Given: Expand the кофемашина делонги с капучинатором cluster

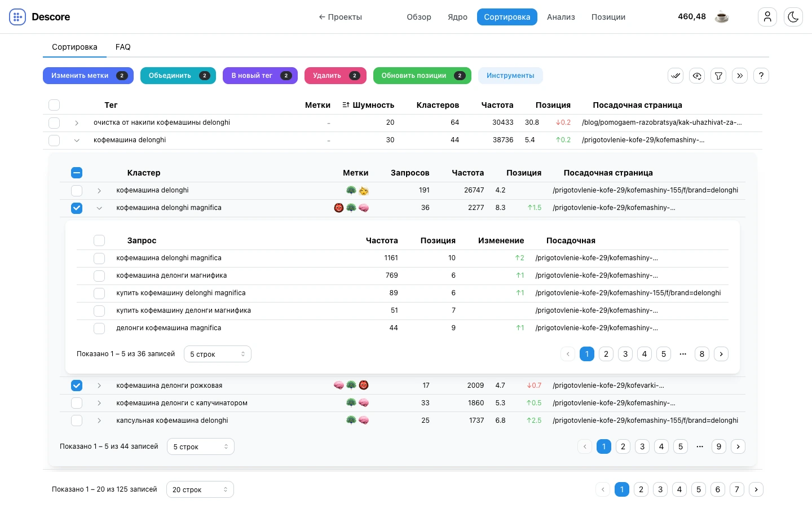Looking at the screenshot, I should click(99, 403).
